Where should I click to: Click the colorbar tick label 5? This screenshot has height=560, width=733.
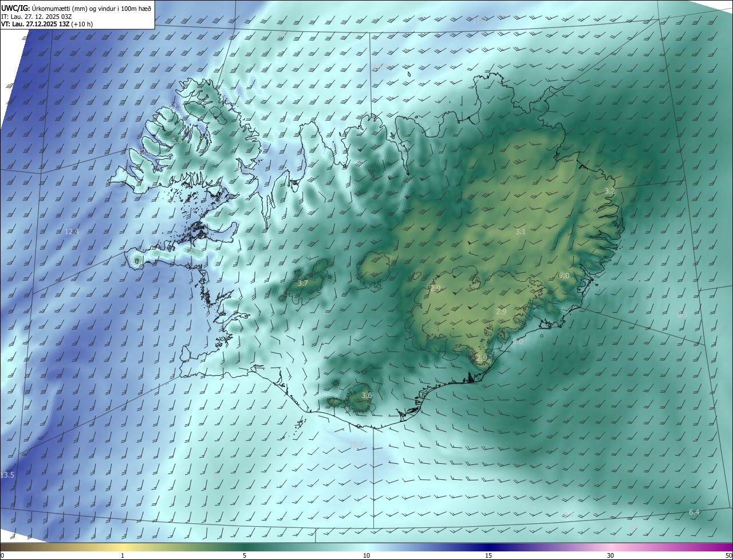coord(245,555)
